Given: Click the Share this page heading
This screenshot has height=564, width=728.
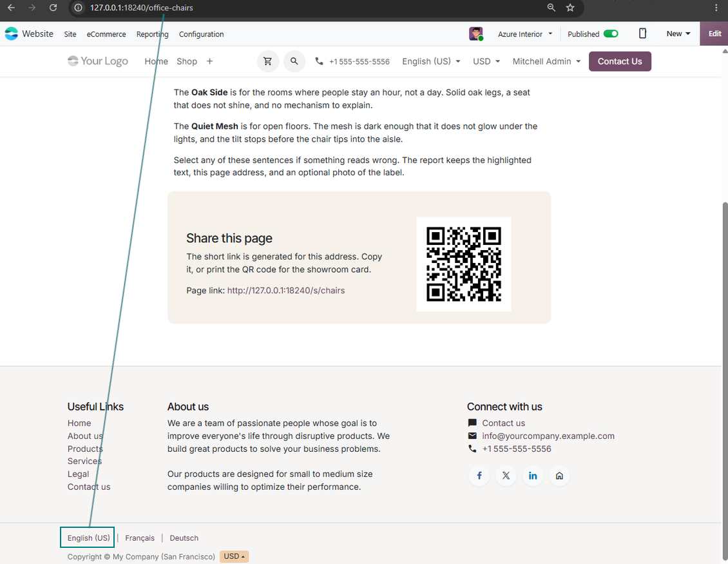Looking at the screenshot, I should pos(229,238).
